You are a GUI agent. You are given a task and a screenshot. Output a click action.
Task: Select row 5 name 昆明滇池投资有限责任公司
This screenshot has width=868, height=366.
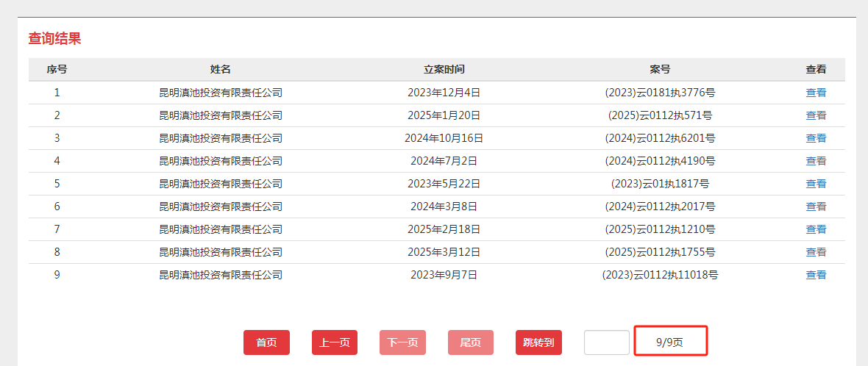pos(221,184)
